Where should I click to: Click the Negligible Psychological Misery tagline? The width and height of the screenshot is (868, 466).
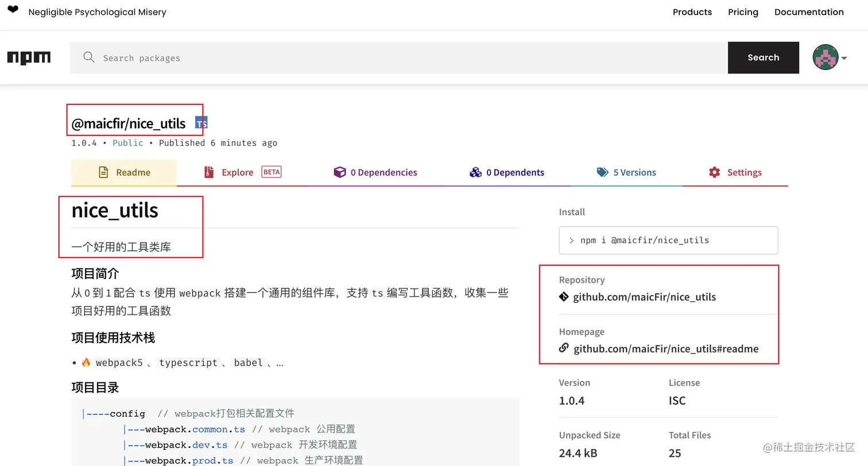[x=97, y=12]
